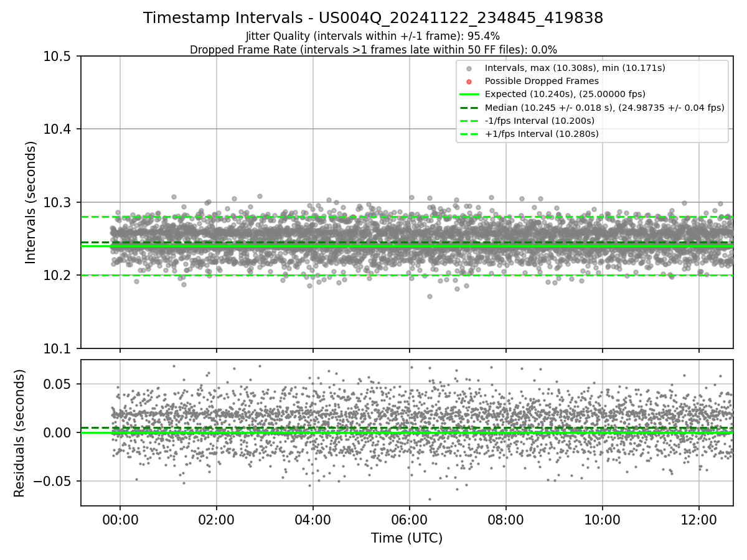This screenshot has height=560, width=747.
Task: Click the plot title "Timestamp Intervals - US004Q_20241122_234845_419838"
Action: [373, 18]
